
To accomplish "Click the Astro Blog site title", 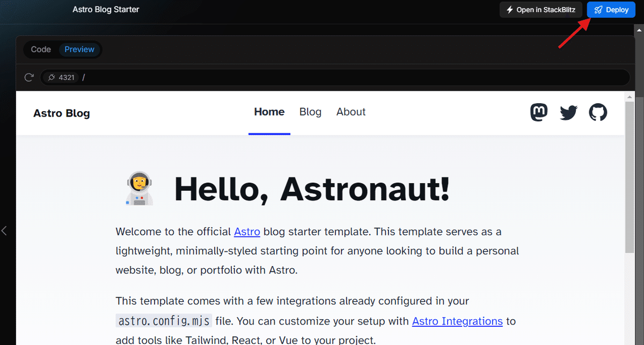I will tap(62, 113).
